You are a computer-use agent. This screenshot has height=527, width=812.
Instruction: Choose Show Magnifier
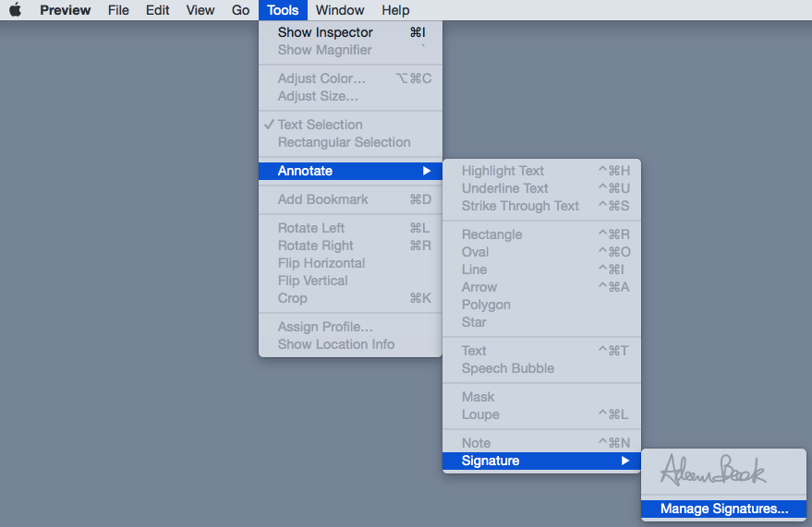pos(351,50)
